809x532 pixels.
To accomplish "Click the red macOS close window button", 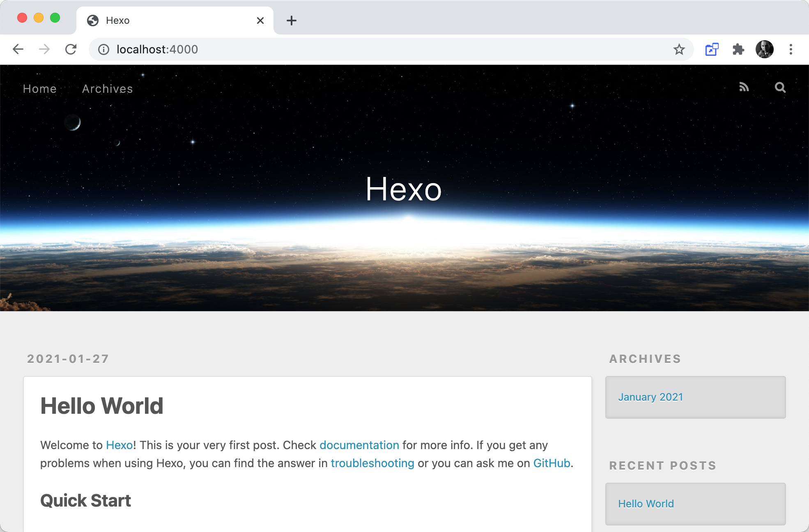I will [22, 18].
